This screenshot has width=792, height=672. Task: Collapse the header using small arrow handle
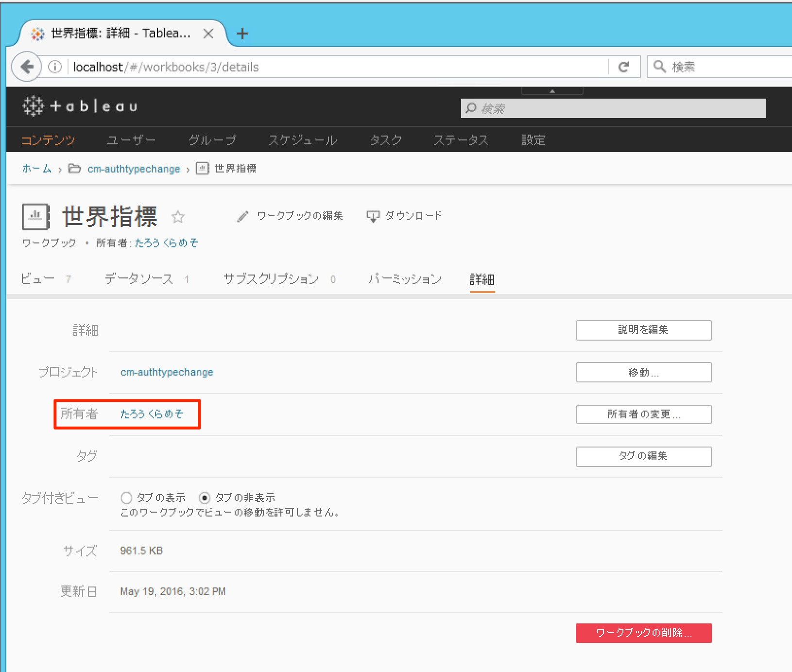[x=552, y=91]
